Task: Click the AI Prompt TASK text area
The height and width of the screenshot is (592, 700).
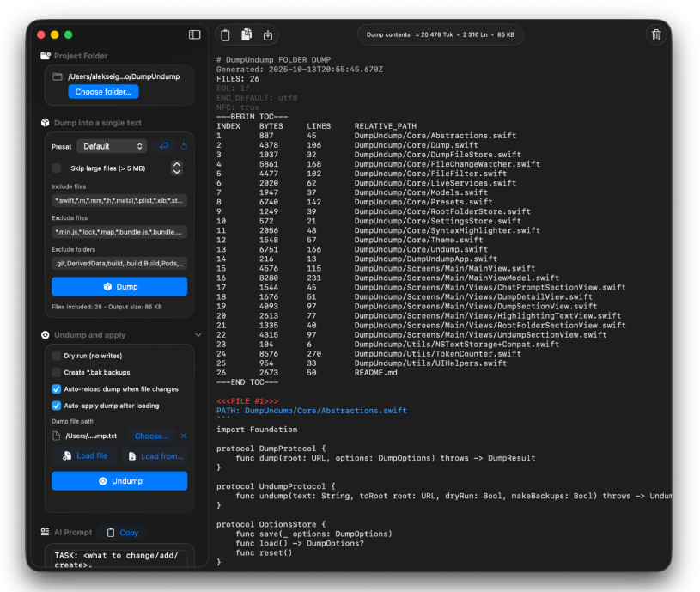Action: pos(119,558)
